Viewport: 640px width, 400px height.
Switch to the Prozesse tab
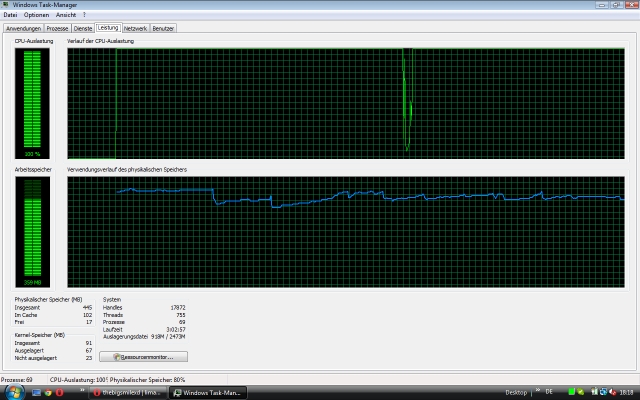tap(57, 29)
